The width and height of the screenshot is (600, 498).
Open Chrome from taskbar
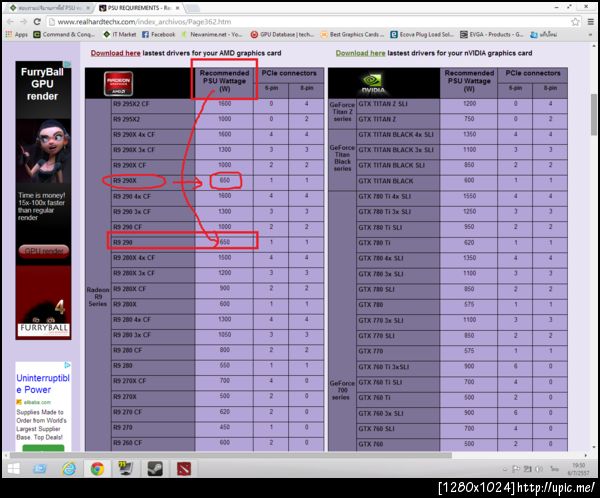click(97, 469)
